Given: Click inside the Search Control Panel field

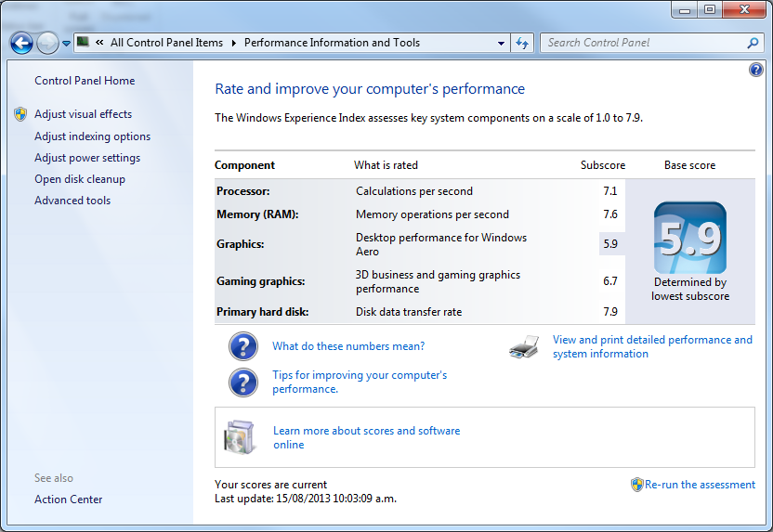Looking at the screenshot, I should click(641, 43).
